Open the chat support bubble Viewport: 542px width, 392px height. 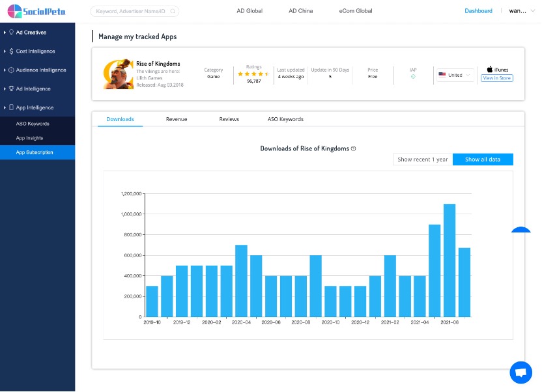(x=521, y=372)
